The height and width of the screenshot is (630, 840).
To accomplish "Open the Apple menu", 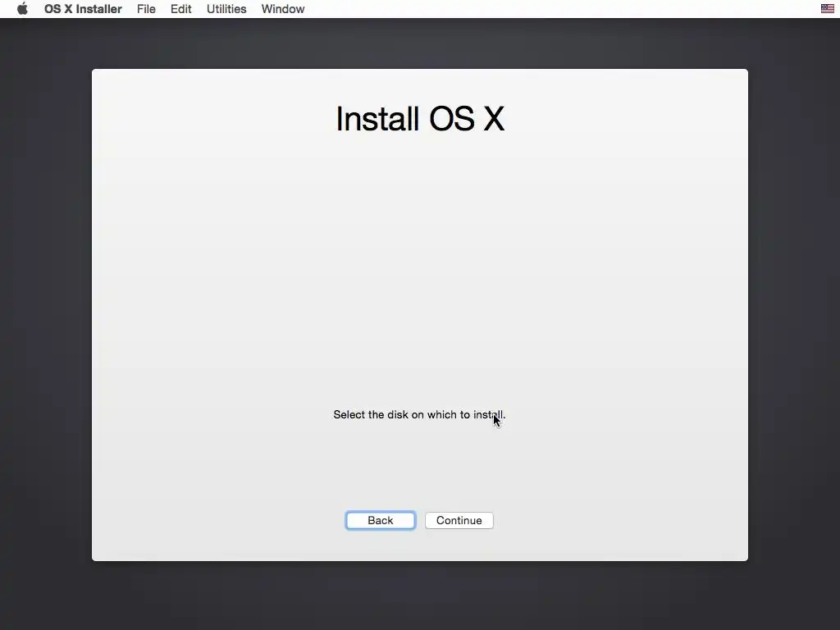I will (x=22, y=9).
